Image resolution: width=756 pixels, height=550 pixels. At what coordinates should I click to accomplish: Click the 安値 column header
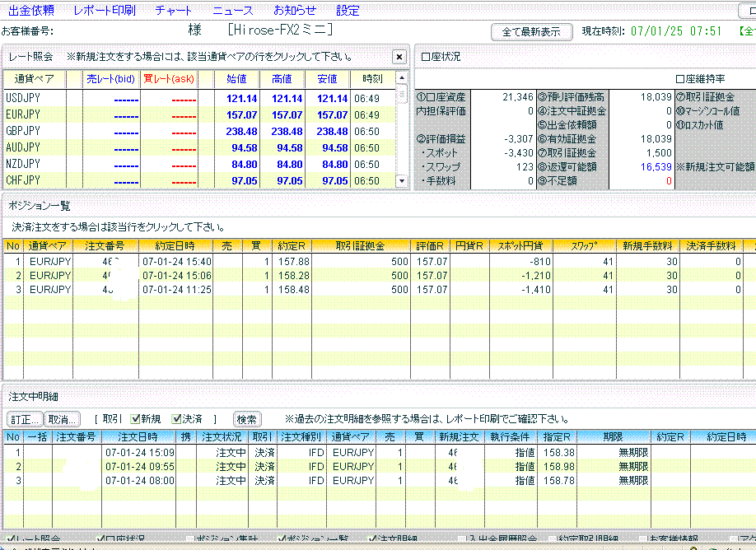click(x=328, y=79)
